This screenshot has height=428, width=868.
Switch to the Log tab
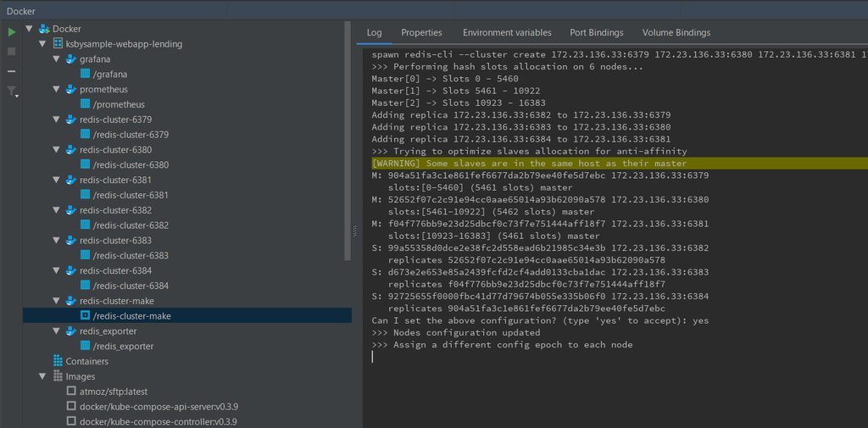click(x=374, y=33)
